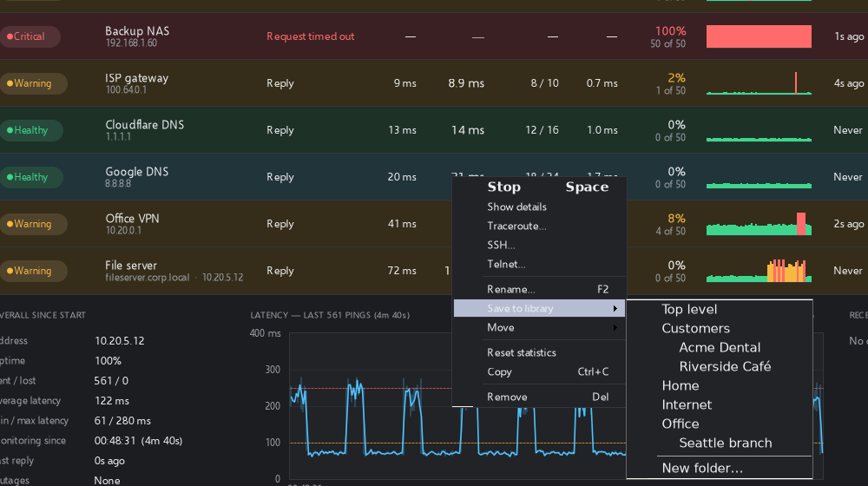Select Show details menu entry
This screenshot has width=868, height=486.
540,207
